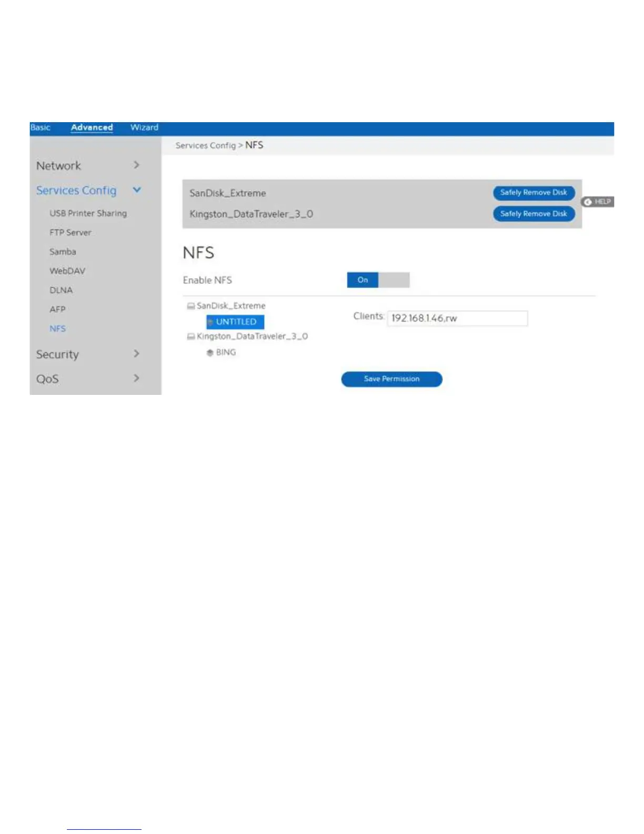Click the SanDisk_Extreme drive icon in tree
Image resolution: width=644 pixels, height=834 pixels.
point(191,306)
